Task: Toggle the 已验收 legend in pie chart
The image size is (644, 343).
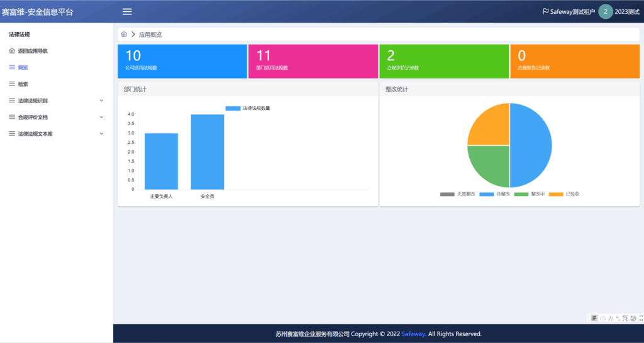Action: pos(564,194)
